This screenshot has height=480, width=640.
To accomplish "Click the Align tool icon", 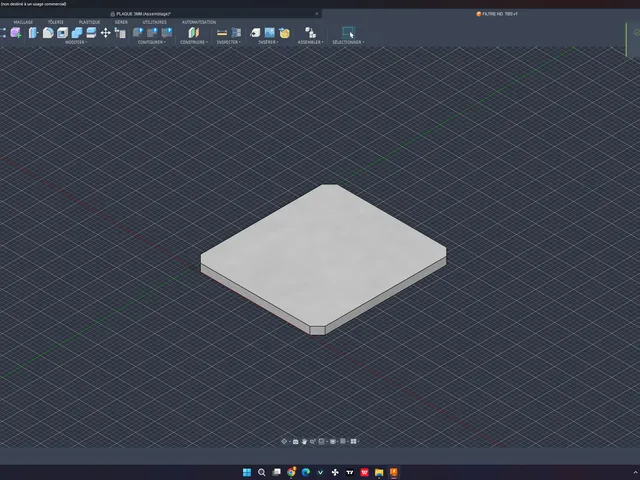I will coord(120,33).
